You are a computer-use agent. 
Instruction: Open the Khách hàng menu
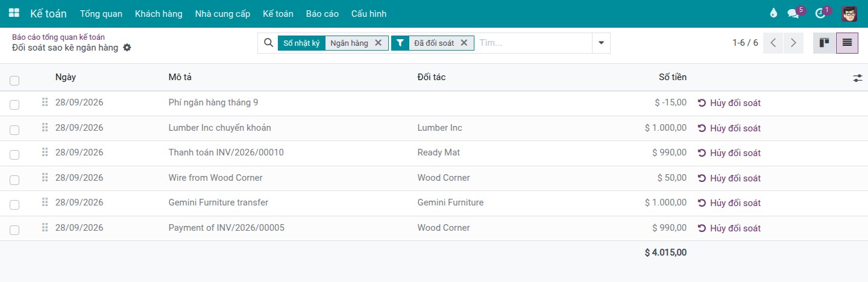[x=159, y=13]
